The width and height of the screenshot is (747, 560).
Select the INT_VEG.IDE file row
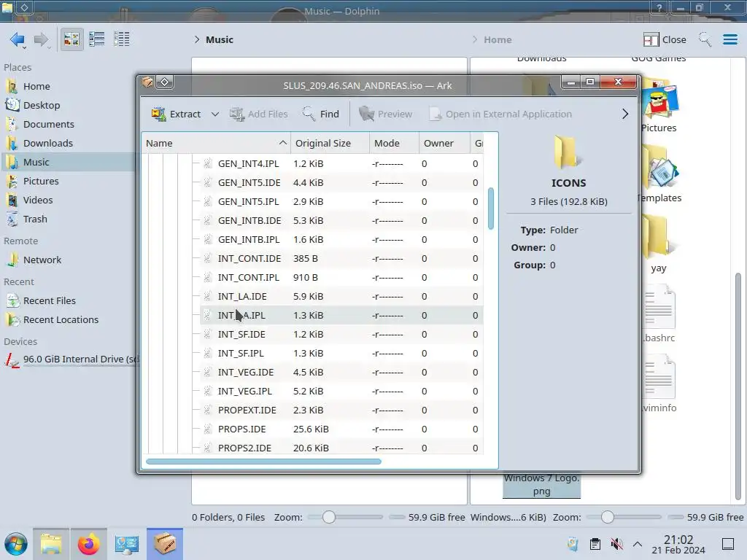pyautogui.click(x=341, y=373)
